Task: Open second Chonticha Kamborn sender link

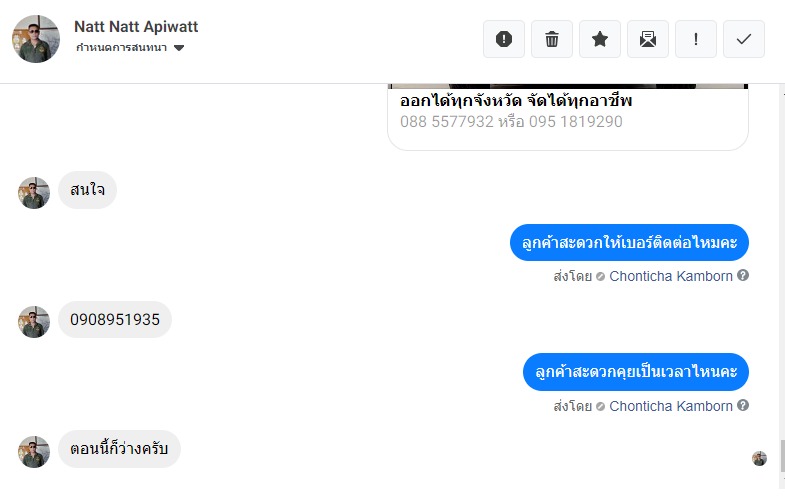Action: point(670,406)
